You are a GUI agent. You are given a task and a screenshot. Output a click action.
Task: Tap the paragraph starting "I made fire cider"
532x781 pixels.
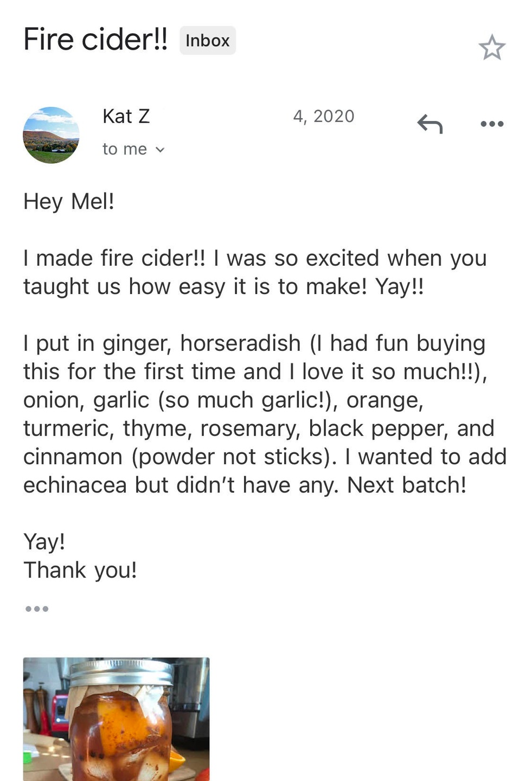[x=255, y=272]
